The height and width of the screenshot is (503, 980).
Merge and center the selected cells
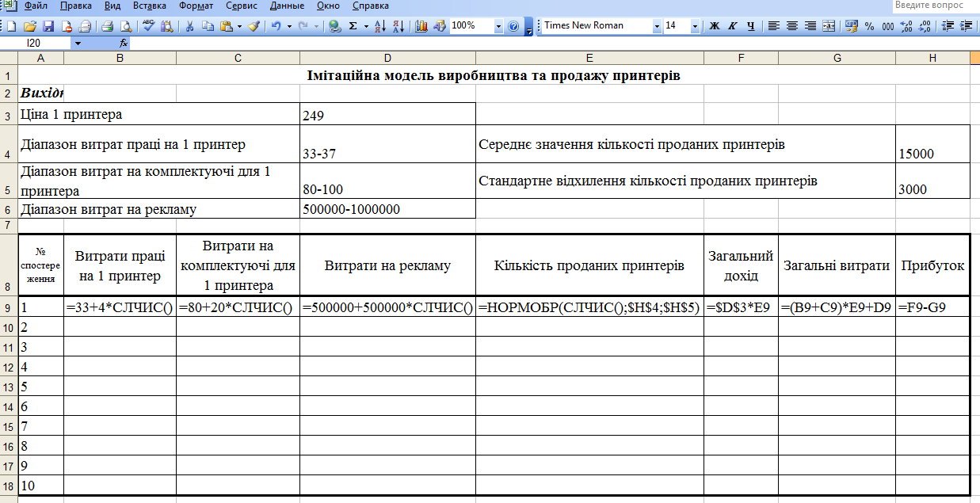(829, 25)
